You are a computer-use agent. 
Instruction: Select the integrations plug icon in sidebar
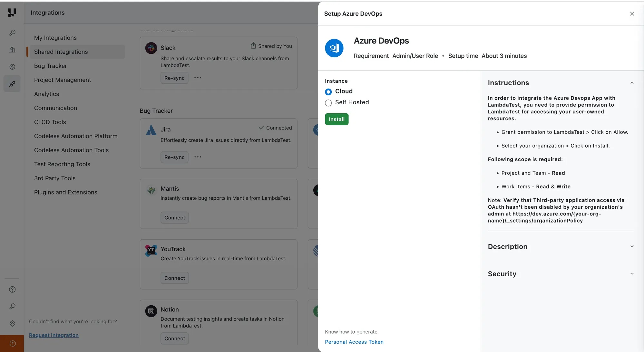12,84
